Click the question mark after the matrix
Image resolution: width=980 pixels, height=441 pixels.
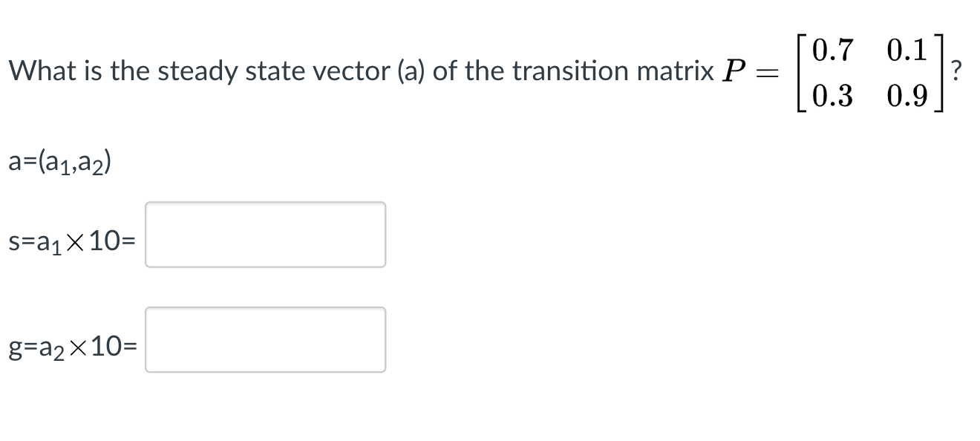click(956, 72)
